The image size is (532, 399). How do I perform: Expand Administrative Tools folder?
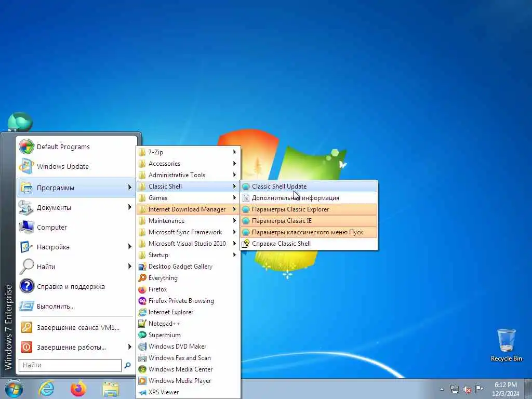[189, 175]
